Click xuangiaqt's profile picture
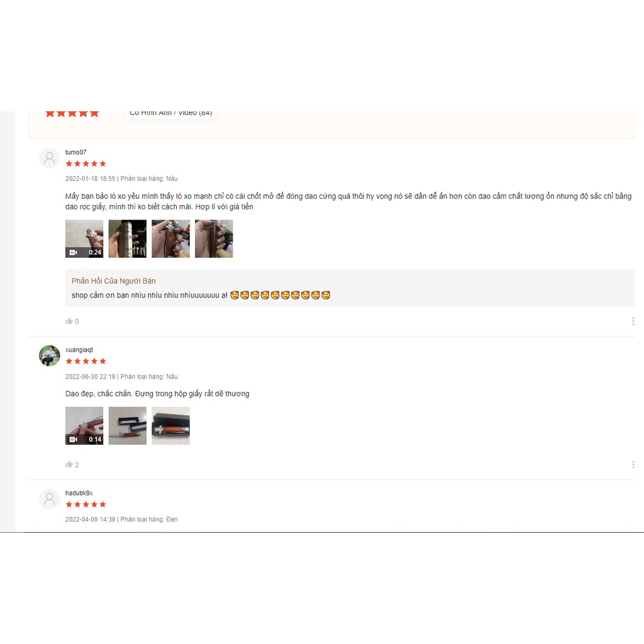 [49, 356]
